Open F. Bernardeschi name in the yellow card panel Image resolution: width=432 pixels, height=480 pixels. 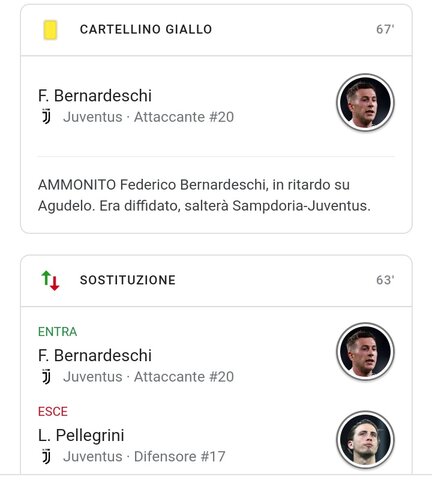pyautogui.click(x=95, y=96)
